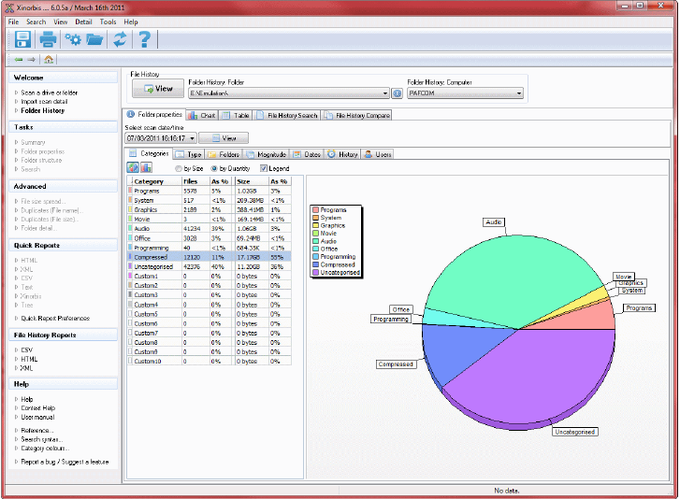Switch to the bar chart view icon
Viewport: 680px width, 499px height.
(146, 168)
